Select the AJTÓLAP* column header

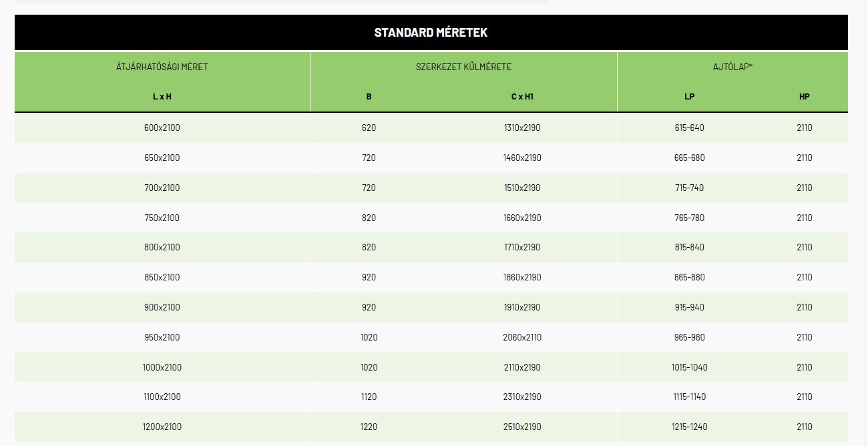[x=732, y=67]
